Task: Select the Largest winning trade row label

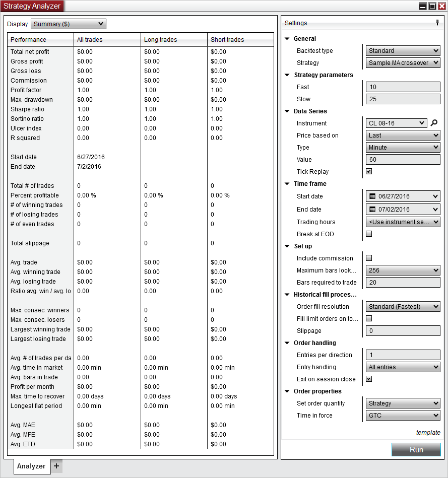Action: click(40, 329)
